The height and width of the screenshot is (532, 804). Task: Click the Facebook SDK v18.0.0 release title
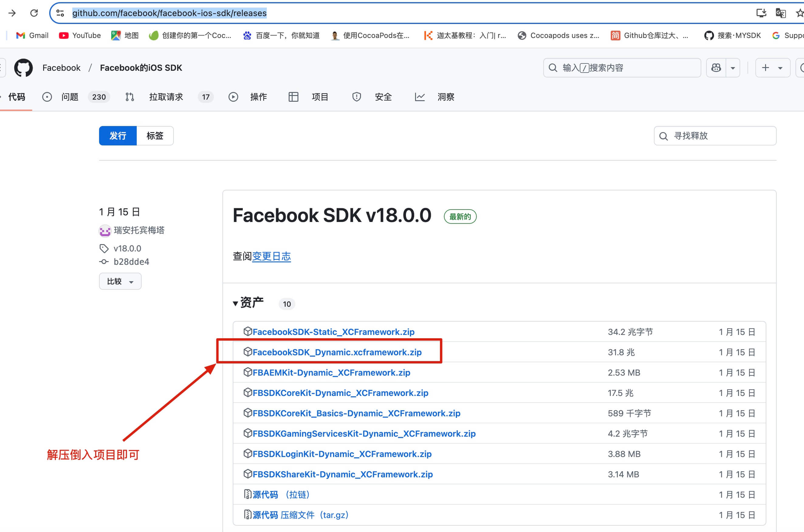point(332,216)
